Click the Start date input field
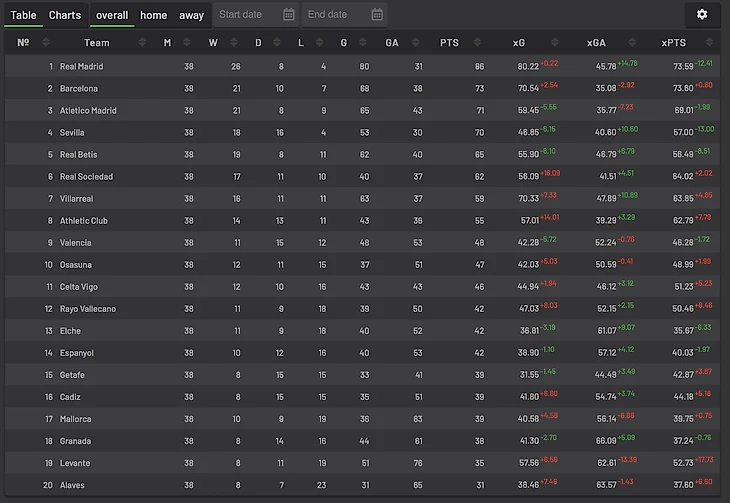The image size is (730, 503). [244, 15]
